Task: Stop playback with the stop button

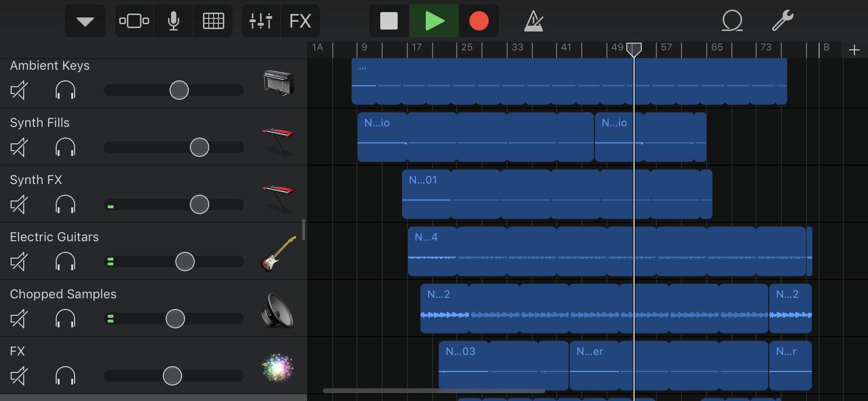Action: click(389, 21)
